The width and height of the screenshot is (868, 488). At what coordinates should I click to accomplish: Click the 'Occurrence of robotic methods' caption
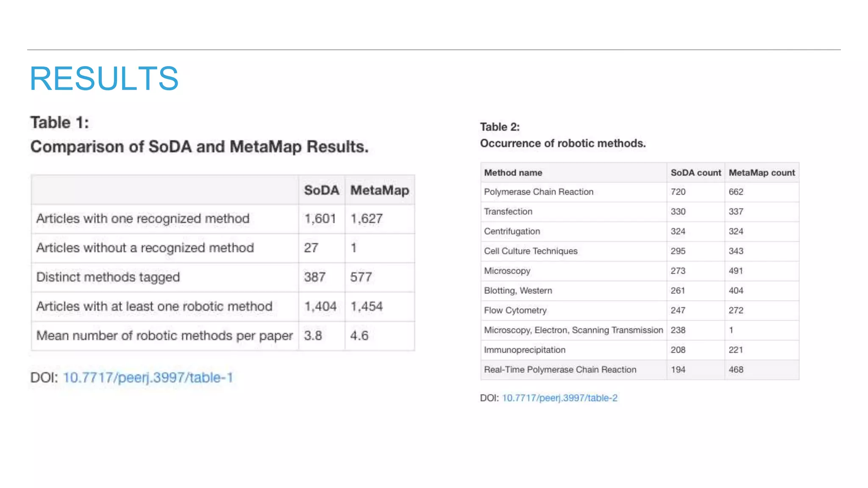pyautogui.click(x=562, y=143)
